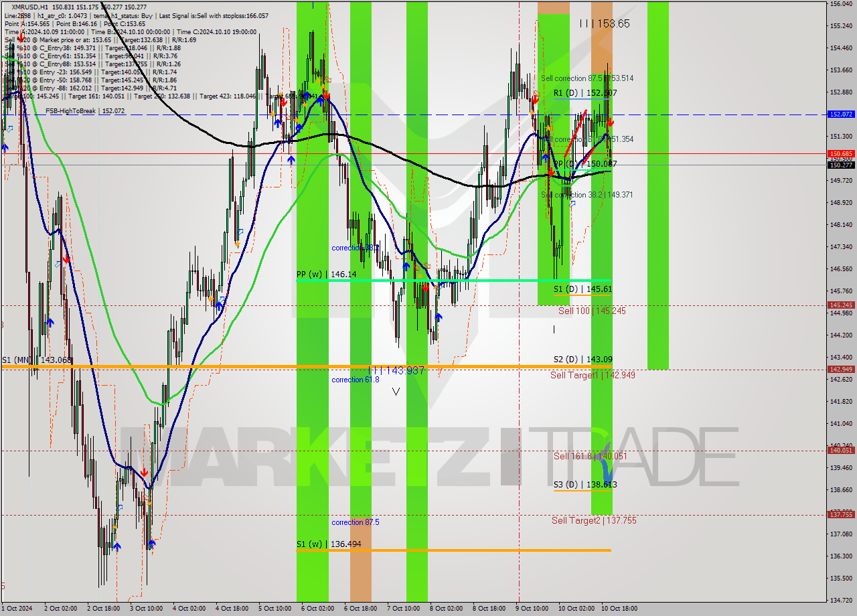
Task: Click the Sell Target2 | 137.755 label
Action: pyautogui.click(x=594, y=520)
